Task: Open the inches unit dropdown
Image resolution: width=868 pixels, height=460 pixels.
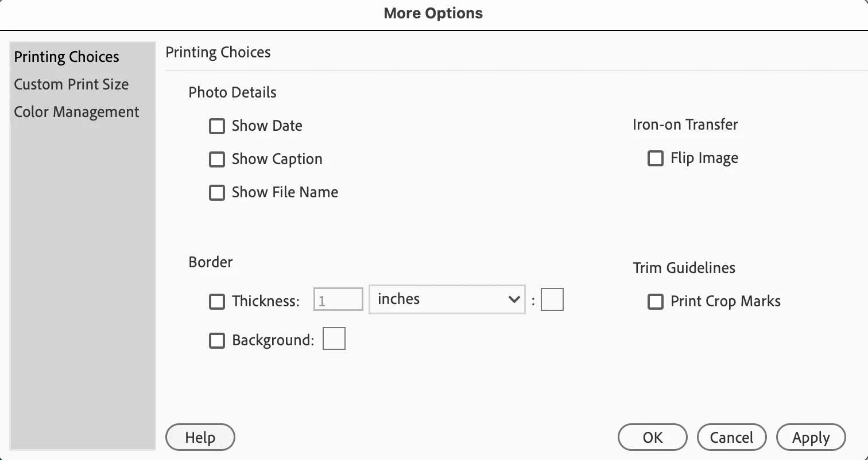Action: (446, 299)
